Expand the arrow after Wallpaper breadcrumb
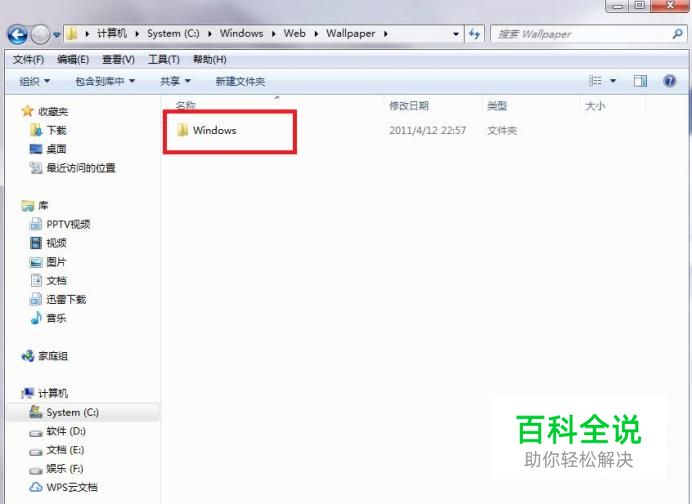 [x=386, y=34]
